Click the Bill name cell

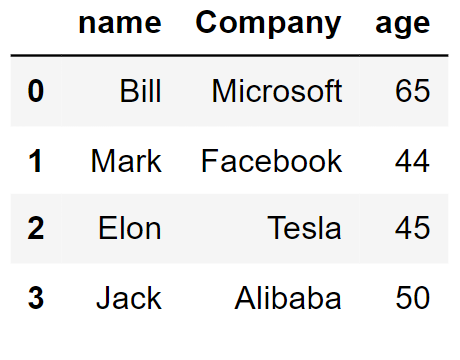coord(141,91)
